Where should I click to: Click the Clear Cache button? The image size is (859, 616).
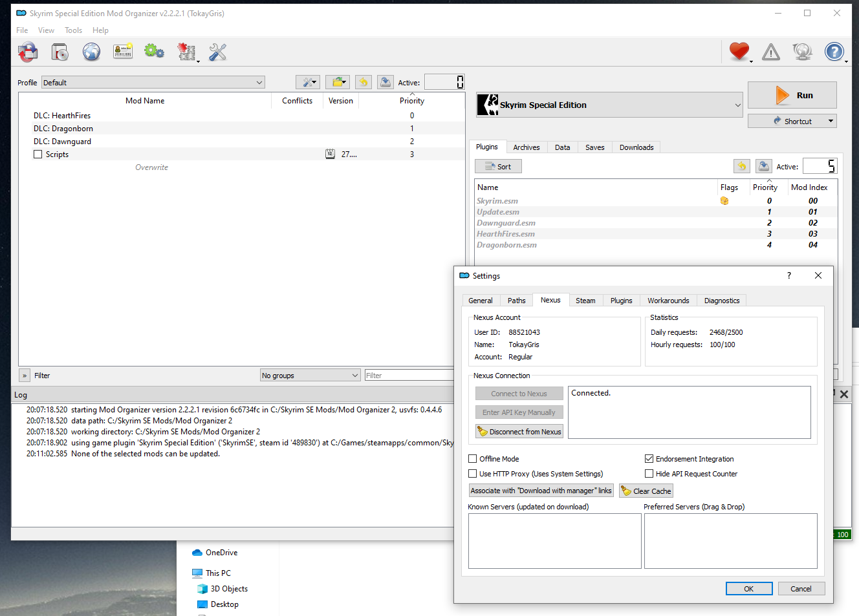pyautogui.click(x=646, y=491)
